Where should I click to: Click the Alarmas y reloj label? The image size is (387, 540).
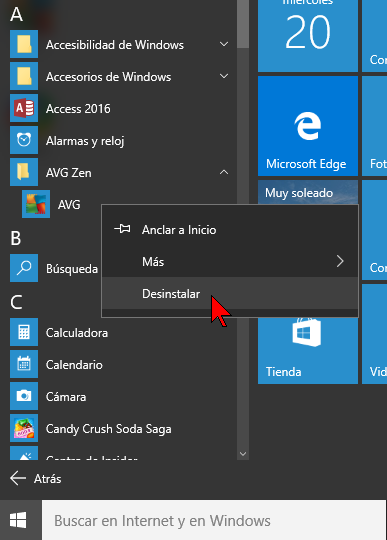coord(85,141)
